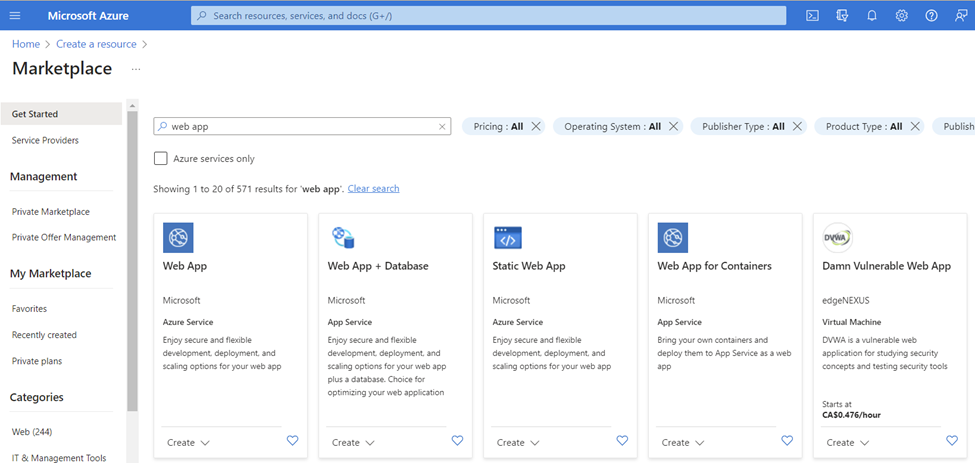Focus the Marketplace search field
The width and height of the screenshot is (975, 463).
(302, 126)
